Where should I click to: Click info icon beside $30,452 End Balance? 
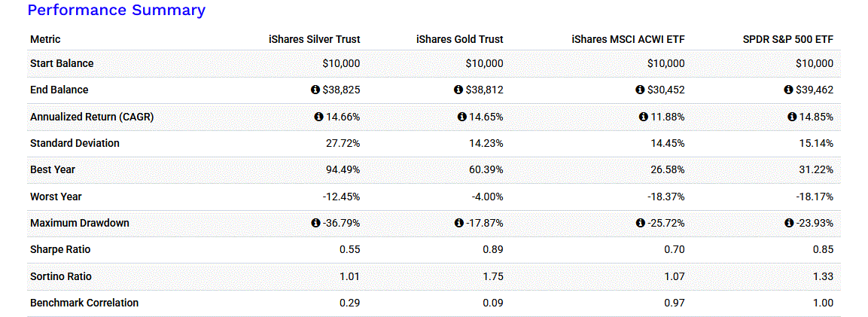pos(640,90)
